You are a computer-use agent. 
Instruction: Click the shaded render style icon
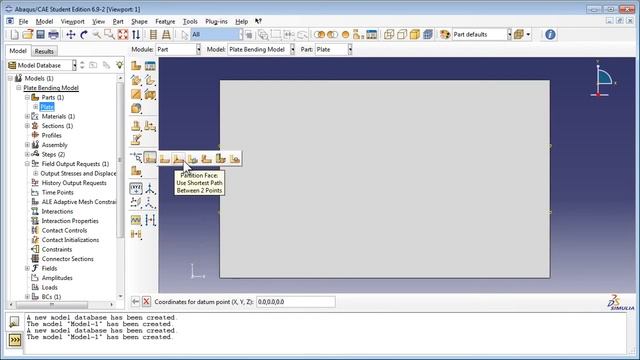(415, 35)
